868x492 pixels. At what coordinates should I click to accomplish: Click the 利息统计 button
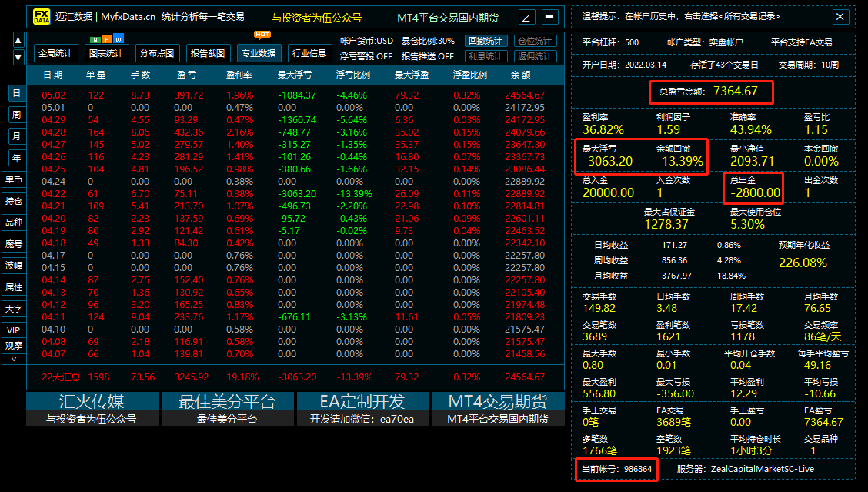(x=486, y=56)
